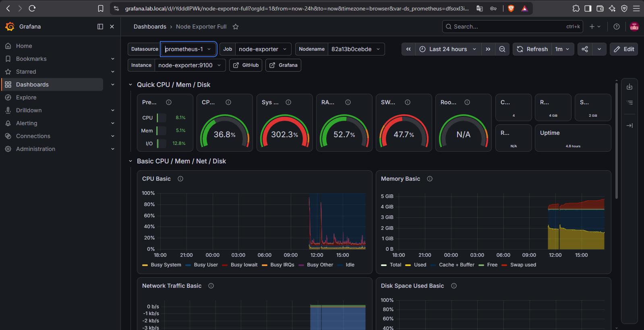Click the browser bookmark icon
This screenshot has width=644, height=330.
coord(101,8)
